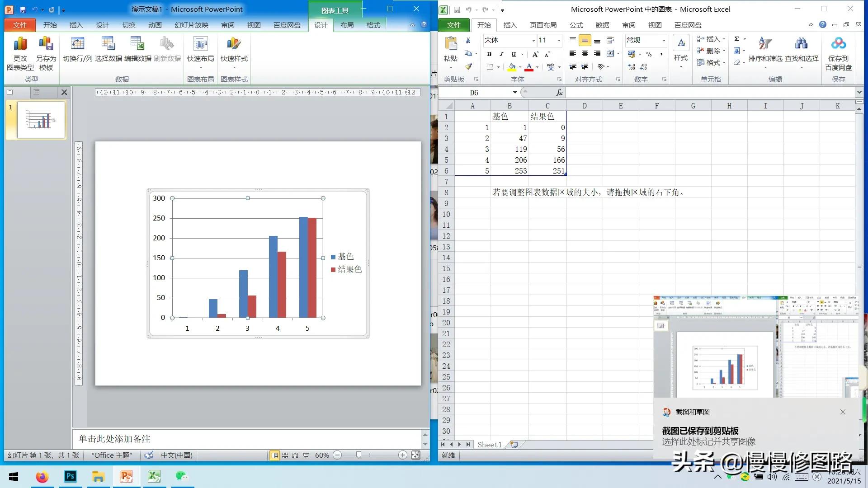868x488 pixels.
Task: Toggle Center text alignment in Excel
Action: 585,54
